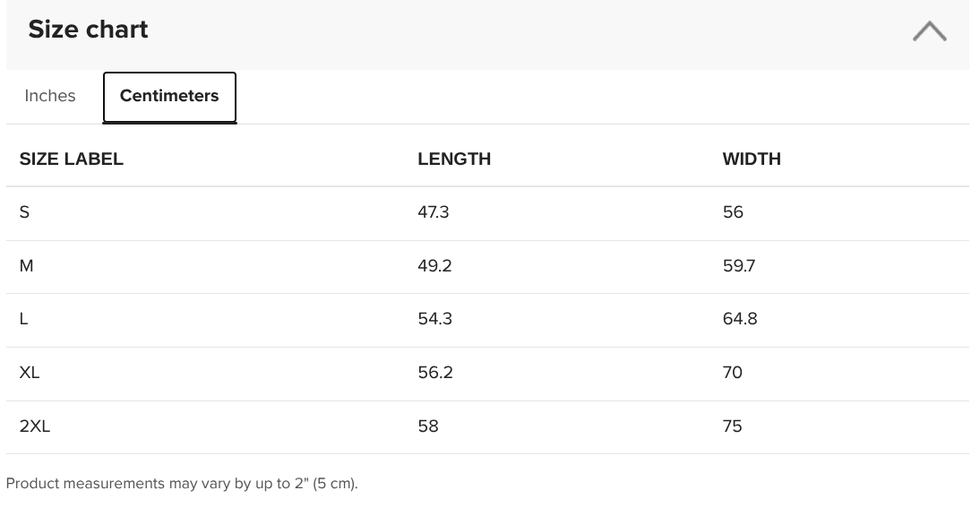Click the Size chart heading

click(88, 30)
